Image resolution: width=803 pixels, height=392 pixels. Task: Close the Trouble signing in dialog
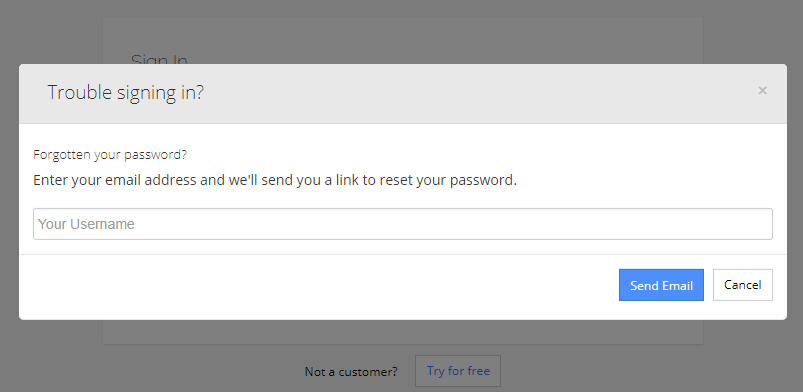(x=762, y=91)
